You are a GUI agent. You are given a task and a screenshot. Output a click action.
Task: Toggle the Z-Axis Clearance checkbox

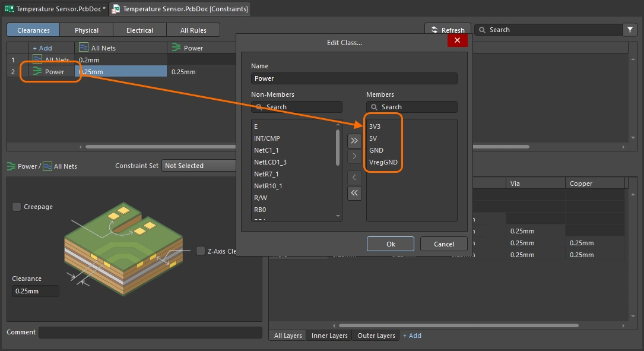201,251
